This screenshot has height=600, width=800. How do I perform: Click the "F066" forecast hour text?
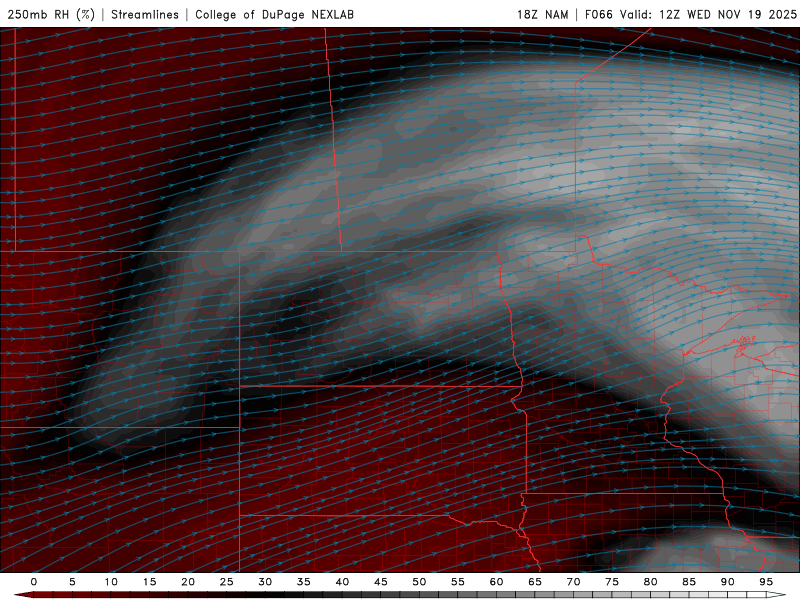click(x=598, y=14)
